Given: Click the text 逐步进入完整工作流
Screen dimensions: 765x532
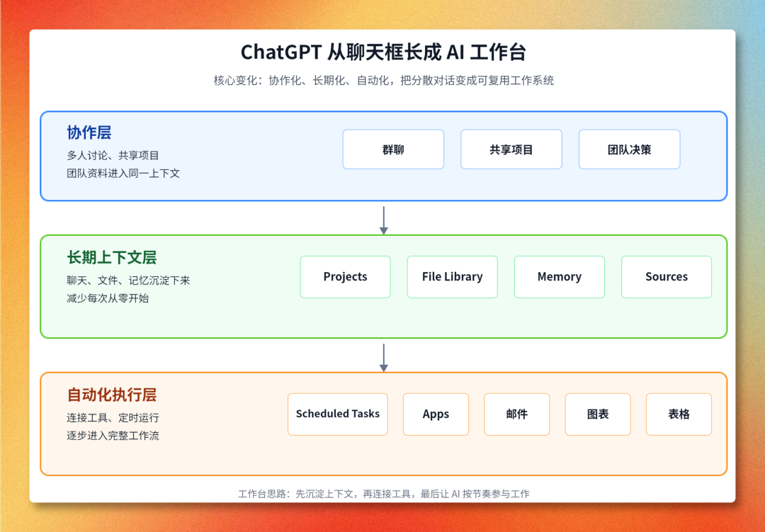Looking at the screenshot, I should [x=113, y=436].
